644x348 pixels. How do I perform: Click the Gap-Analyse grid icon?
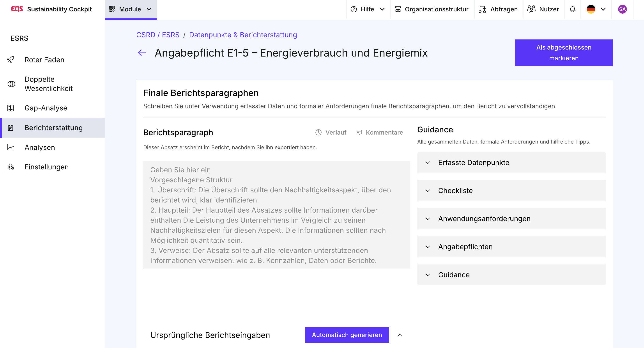click(11, 108)
